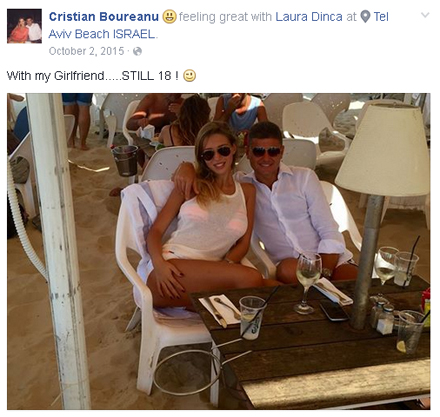Screen dimensions: 440x417
Task: Open Cristian Boureanu's profile picture thumbnail
Action: [24, 26]
